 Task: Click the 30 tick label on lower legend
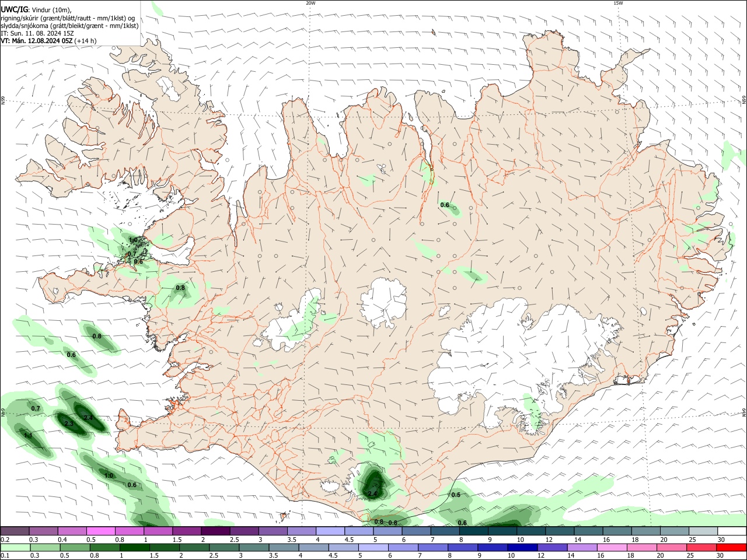coord(720,555)
